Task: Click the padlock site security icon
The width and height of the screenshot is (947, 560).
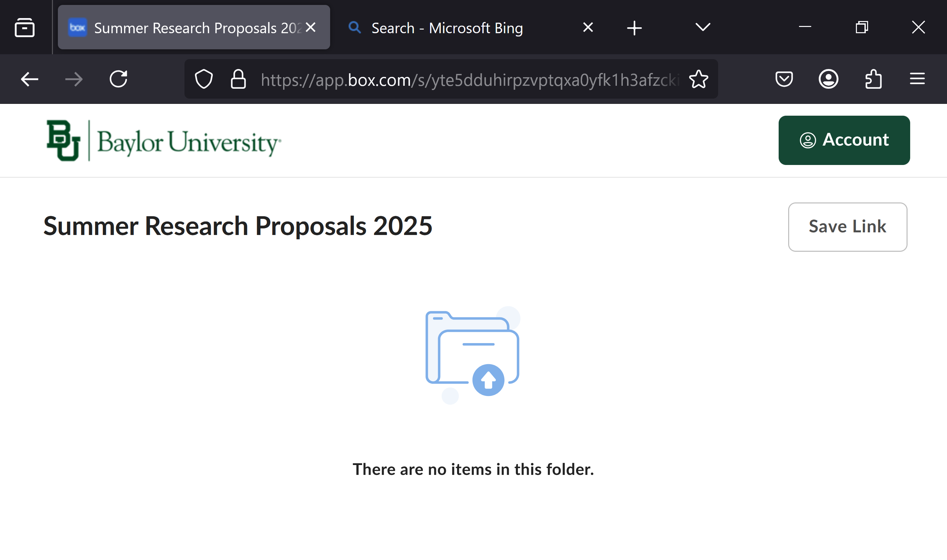Action: click(238, 79)
